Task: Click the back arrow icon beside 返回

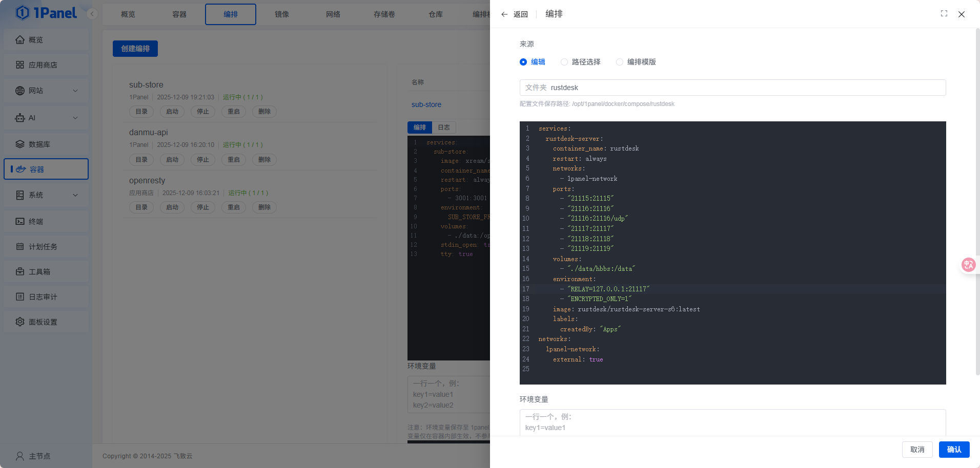Action: 504,14
